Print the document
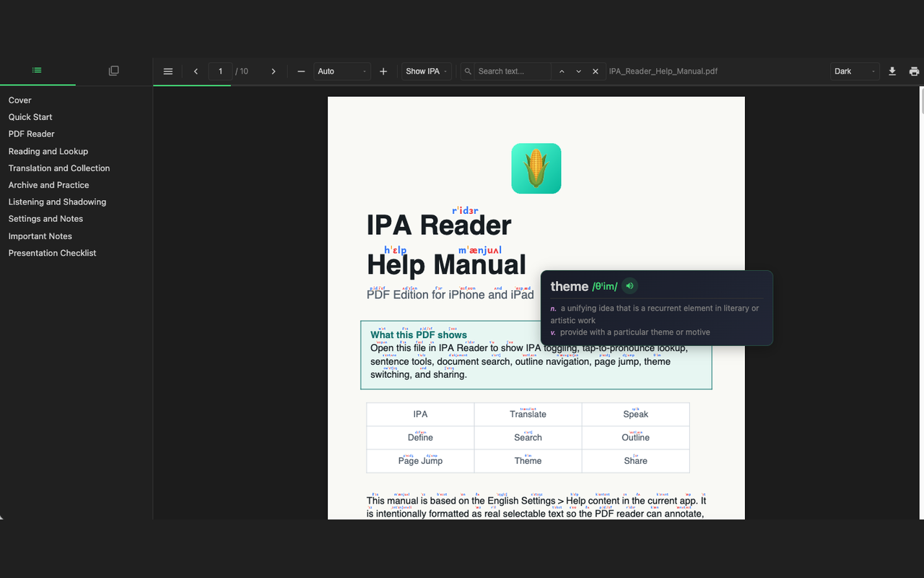 pyautogui.click(x=914, y=71)
